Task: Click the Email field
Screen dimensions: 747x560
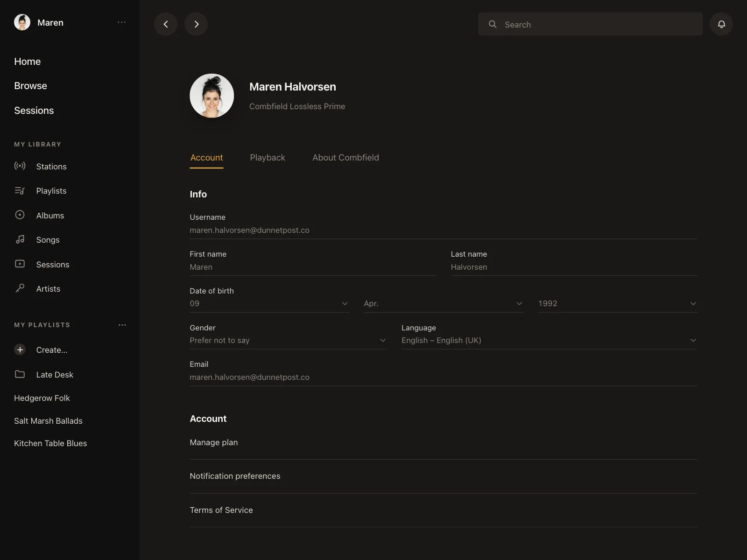Action: click(x=444, y=377)
